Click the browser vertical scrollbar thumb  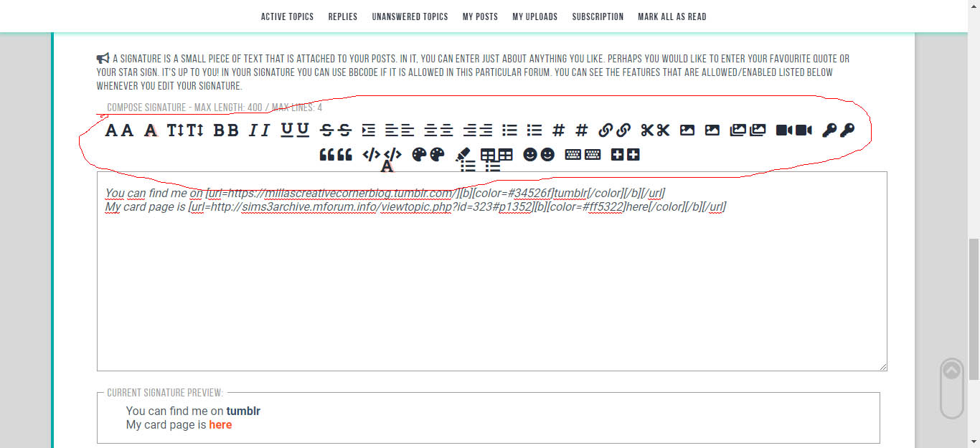[974, 308]
